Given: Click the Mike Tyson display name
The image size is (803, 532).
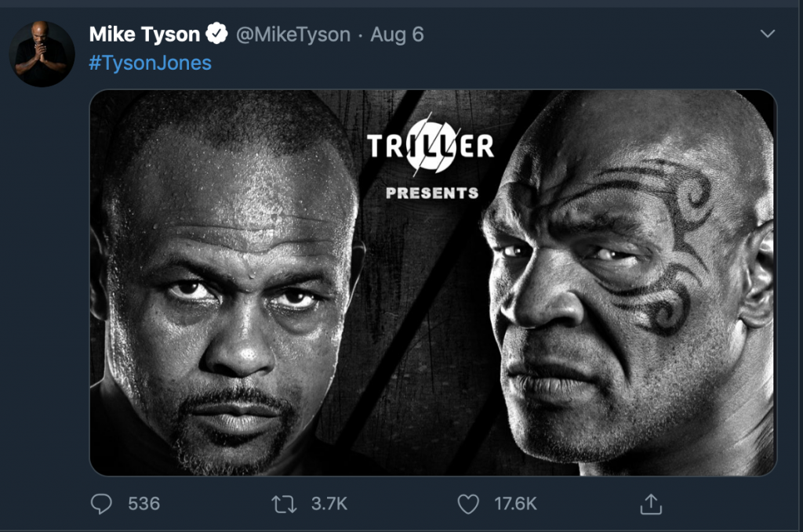Looking at the screenshot, I should tap(145, 34).
